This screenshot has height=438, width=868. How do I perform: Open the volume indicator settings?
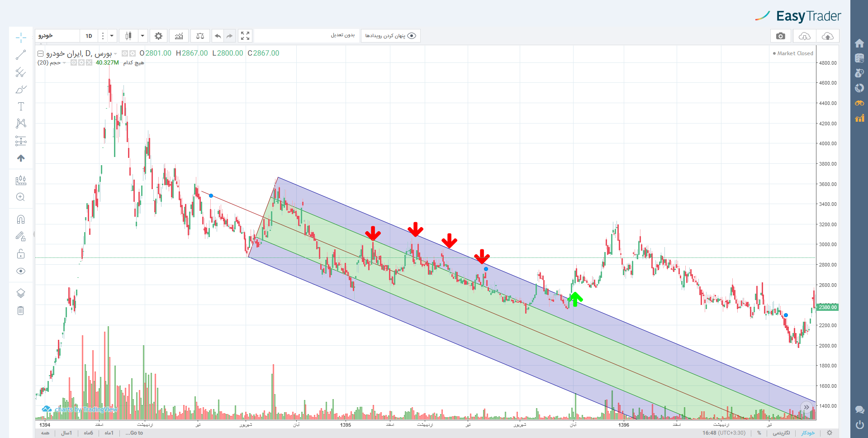click(x=81, y=62)
